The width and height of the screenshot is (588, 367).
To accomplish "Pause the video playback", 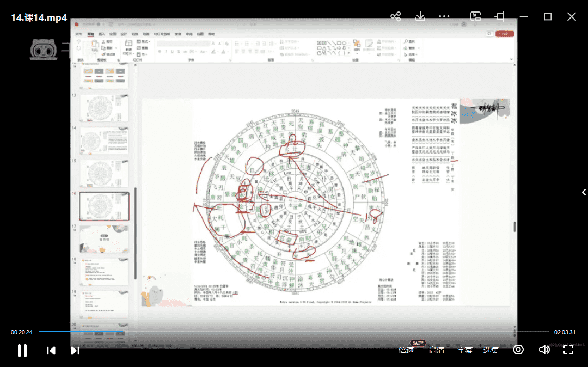I will 22,350.
